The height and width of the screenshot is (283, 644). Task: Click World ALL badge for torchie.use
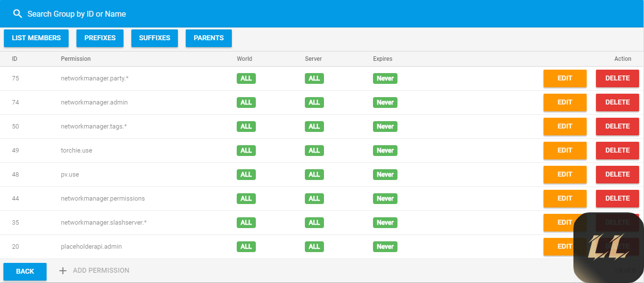point(246,151)
